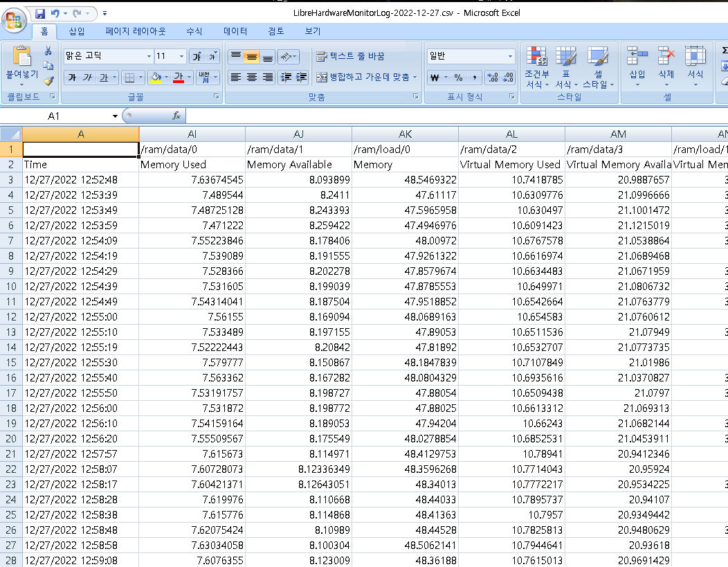Open the fill color dropdown arrow
The width and height of the screenshot is (728, 567).
166,77
